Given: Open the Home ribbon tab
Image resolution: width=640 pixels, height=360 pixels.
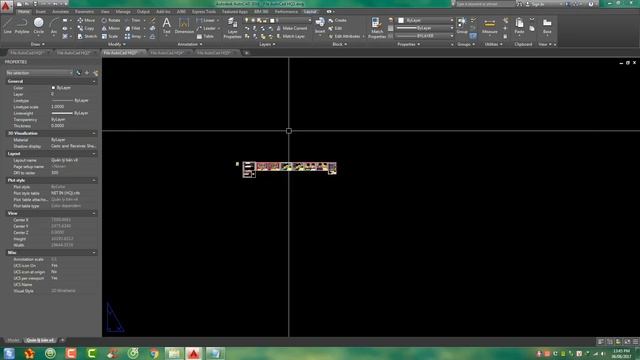Looking at the screenshot, I should [24, 11].
